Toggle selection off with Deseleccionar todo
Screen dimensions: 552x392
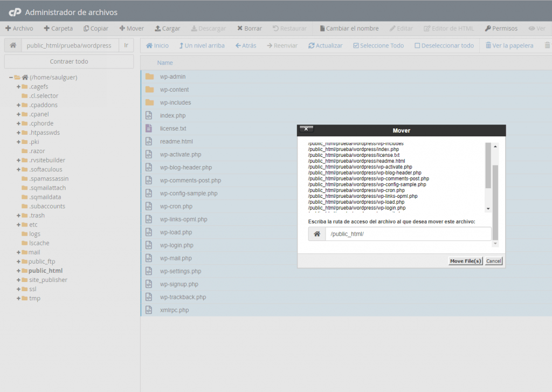[444, 45]
